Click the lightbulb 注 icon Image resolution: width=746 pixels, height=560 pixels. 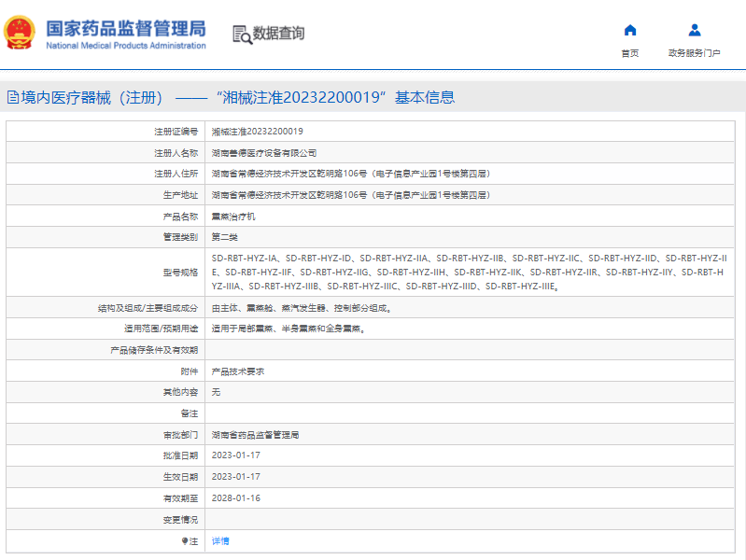(185, 541)
